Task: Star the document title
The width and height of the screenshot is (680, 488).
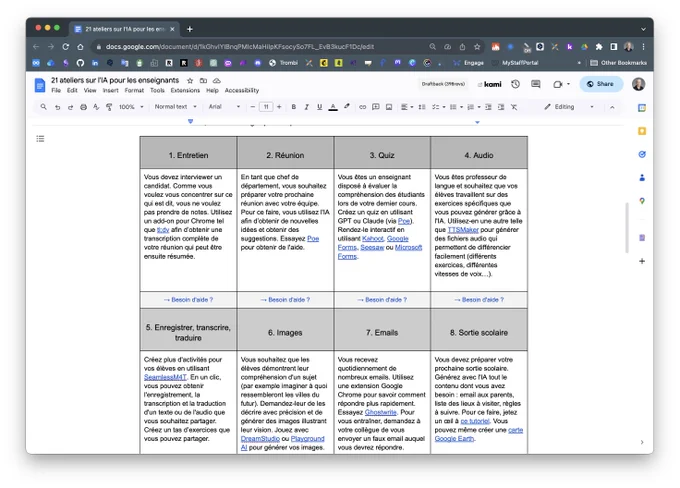Action: (x=190, y=81)
